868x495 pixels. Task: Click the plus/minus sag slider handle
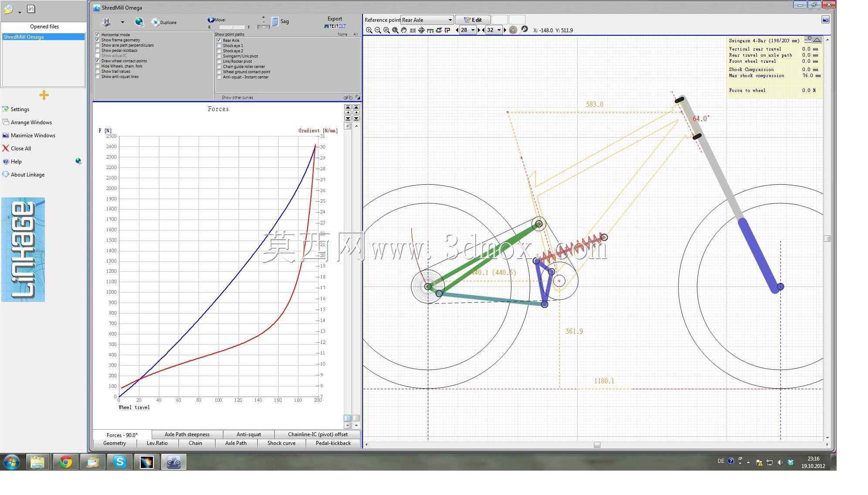(263, 27)
